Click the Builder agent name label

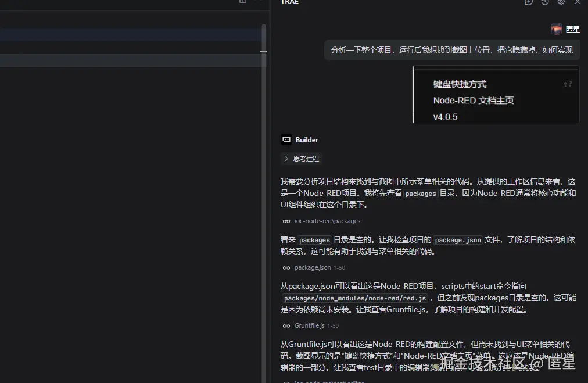[307, 140]
